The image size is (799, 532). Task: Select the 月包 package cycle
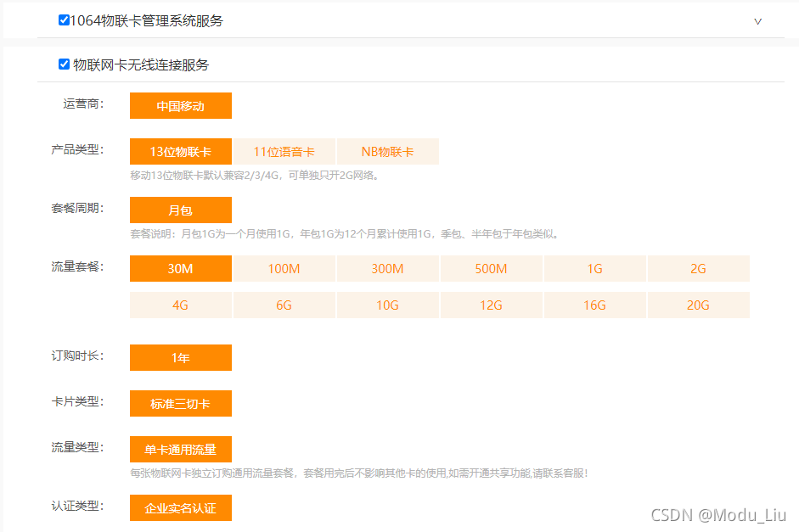180,210
